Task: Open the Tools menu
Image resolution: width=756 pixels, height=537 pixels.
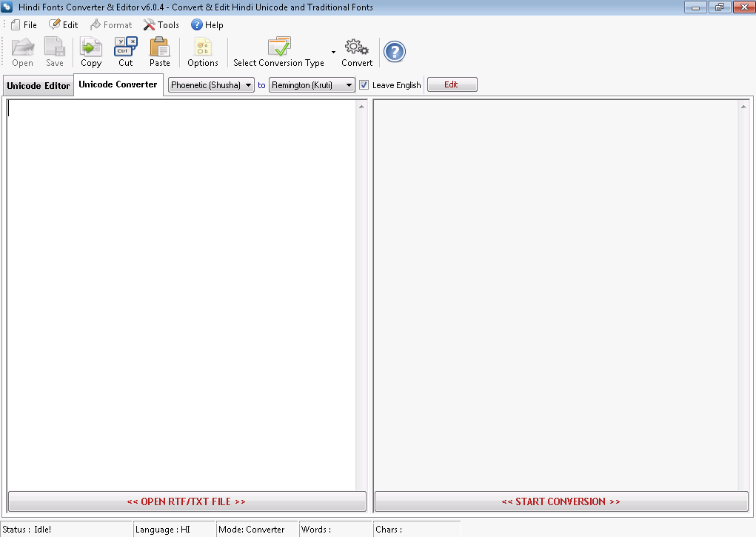Action: 161,25
